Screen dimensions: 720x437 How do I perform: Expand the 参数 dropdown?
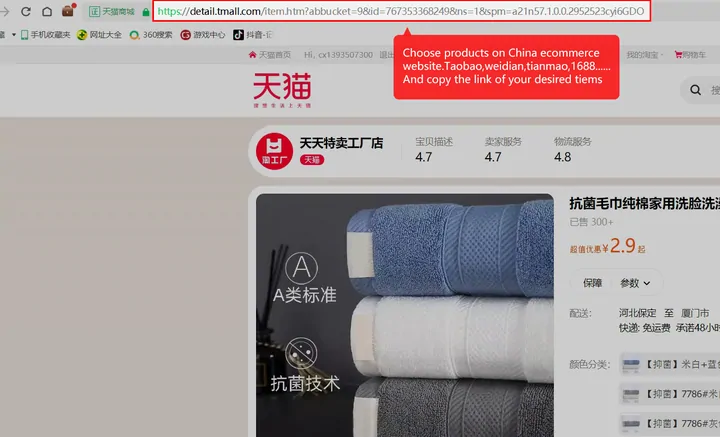click(x=635, y=283)
